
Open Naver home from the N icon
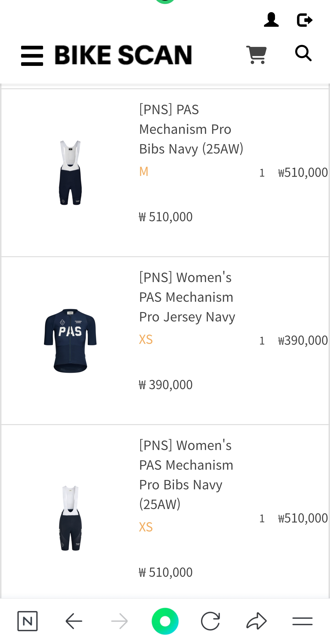tap(27, 621)
